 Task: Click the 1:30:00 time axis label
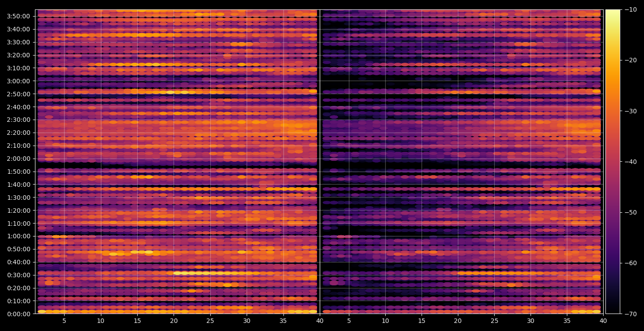point(18,198)
